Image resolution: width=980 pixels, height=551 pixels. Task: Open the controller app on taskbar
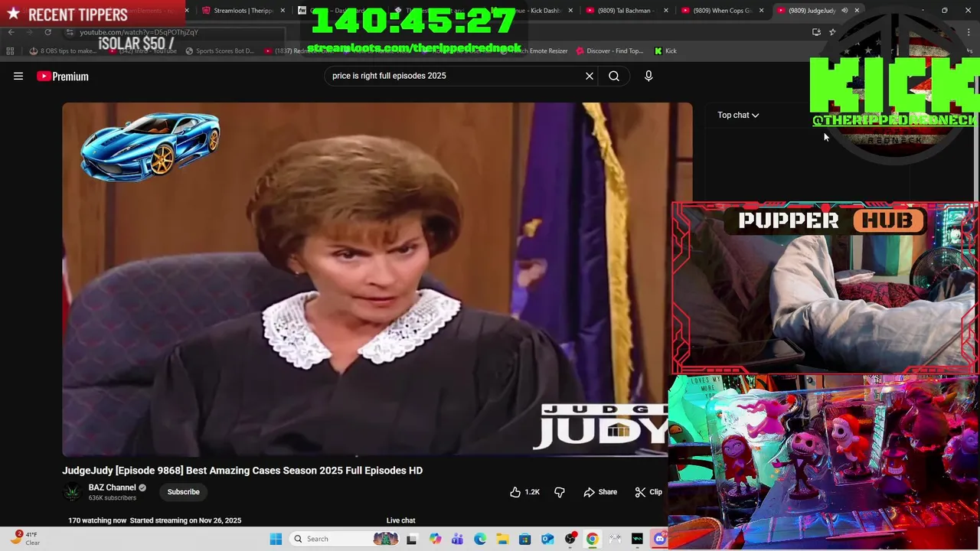click(x=615, y=539)
